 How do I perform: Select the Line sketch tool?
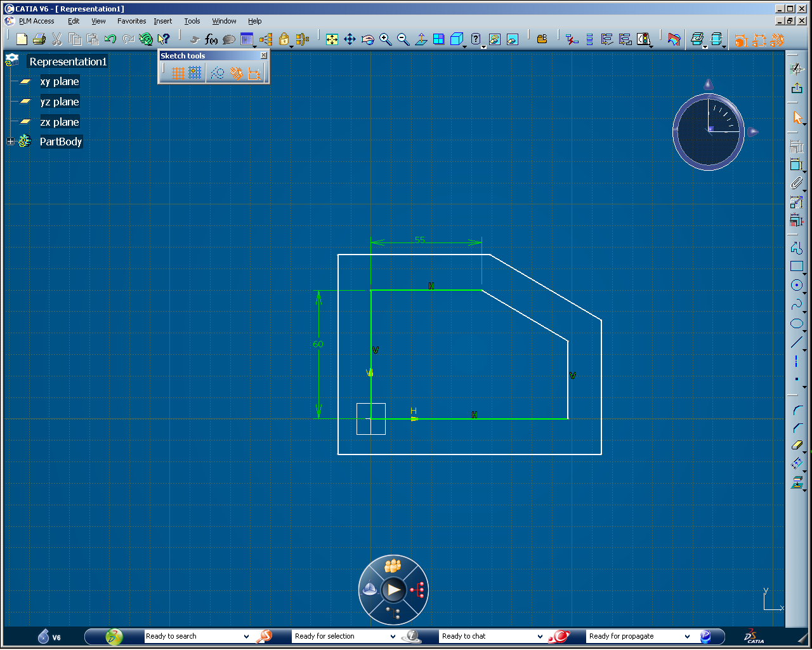click(796, 342)
